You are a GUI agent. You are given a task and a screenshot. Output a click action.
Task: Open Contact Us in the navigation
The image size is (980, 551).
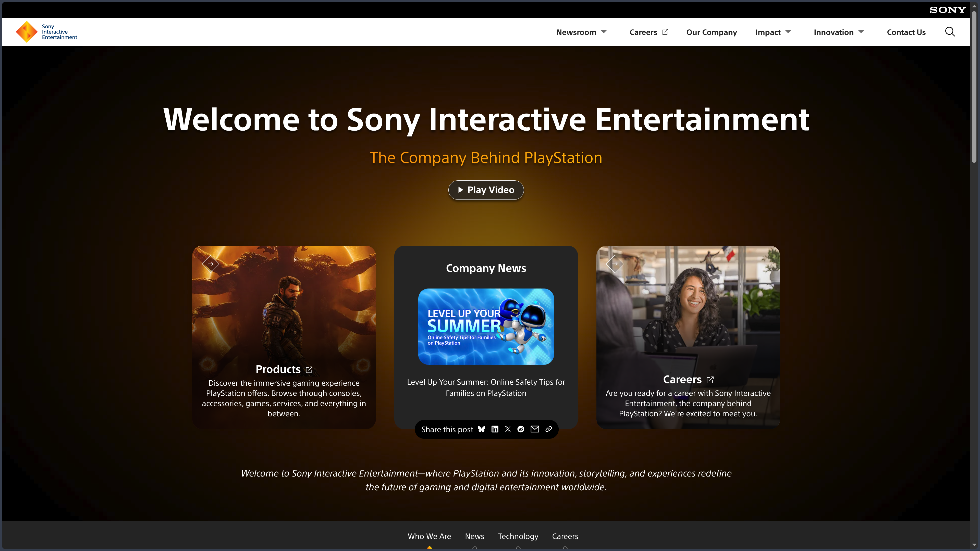click(906, 32)
